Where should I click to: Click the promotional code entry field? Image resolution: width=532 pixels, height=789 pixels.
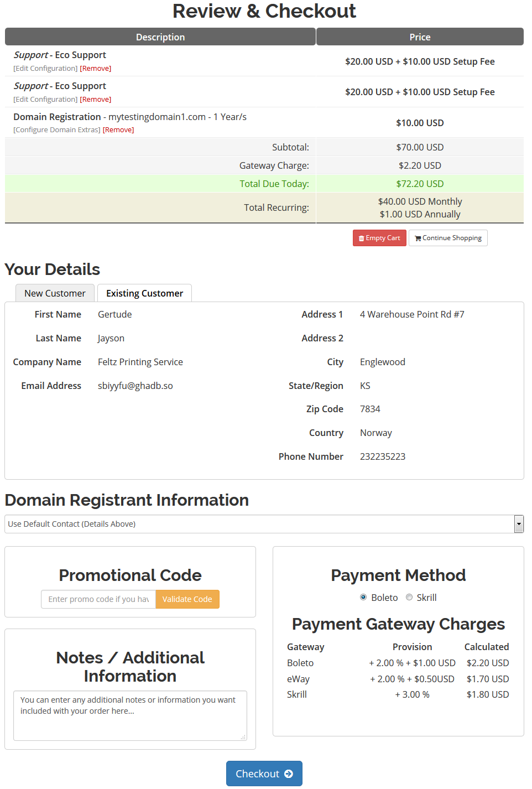click(x=98, y=599)
